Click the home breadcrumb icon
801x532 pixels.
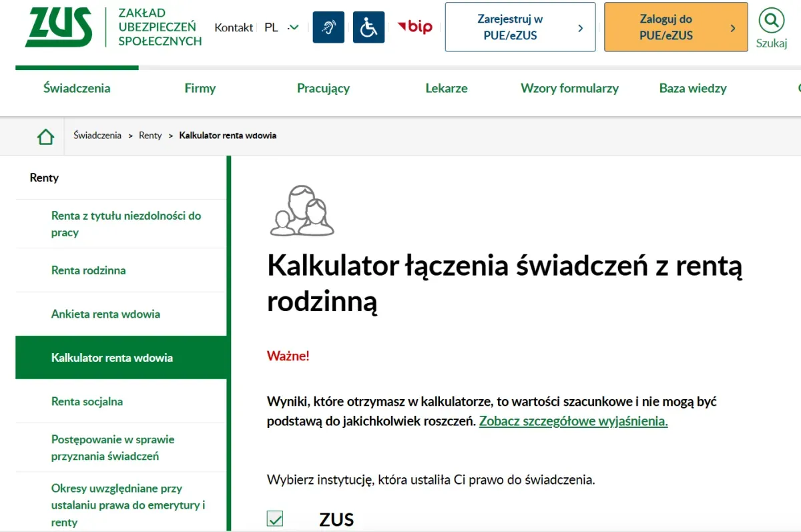(45, 135)
